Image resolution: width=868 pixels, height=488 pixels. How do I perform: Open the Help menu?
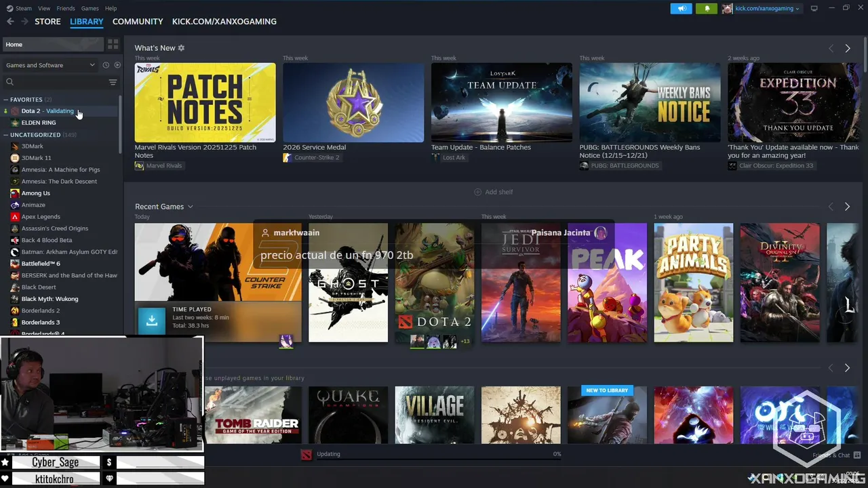(111, 8)
